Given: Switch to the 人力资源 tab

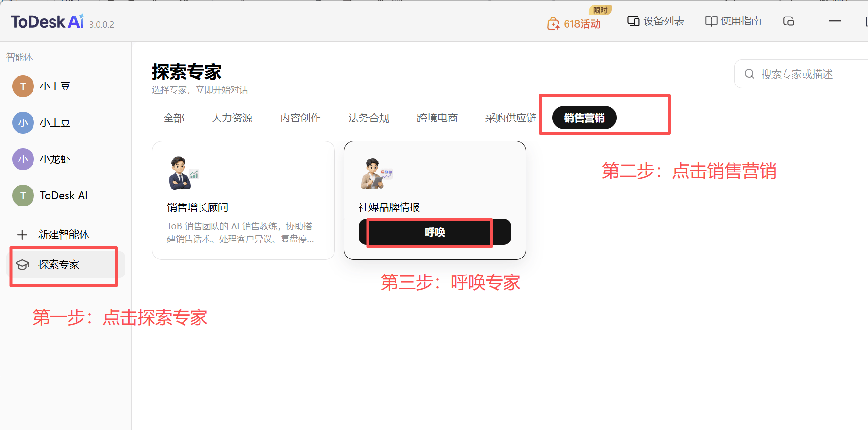Looking at the screenshot, I should (x=232, y=118).
